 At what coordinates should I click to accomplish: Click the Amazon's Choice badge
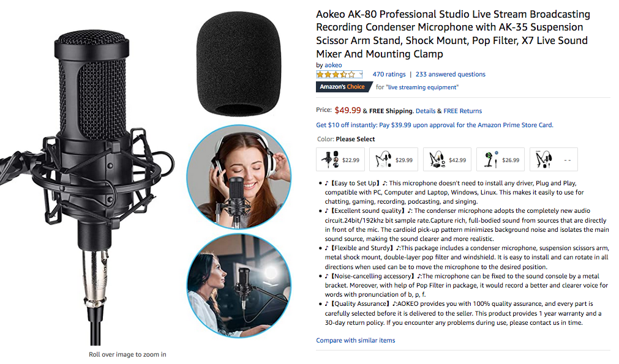pyautogui.click(x=343, y=87)
